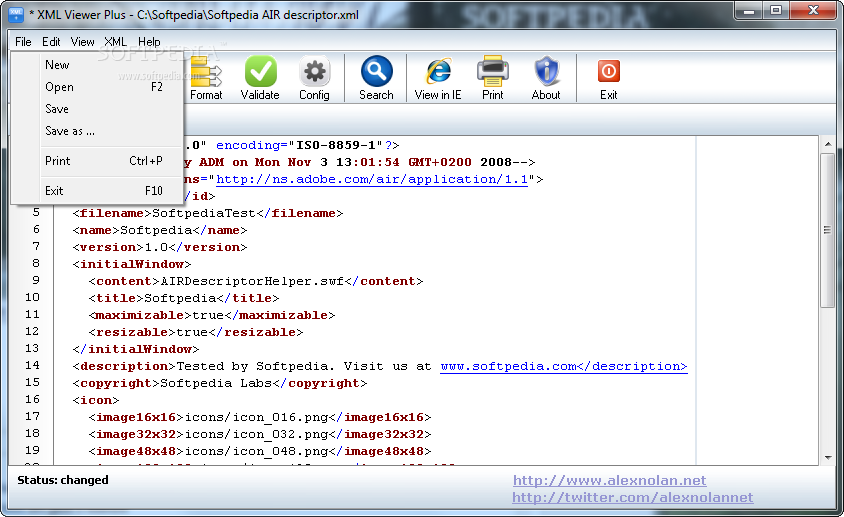The image size is (844, 517).
Task: Click the SoftpediaTest filename value on line 5
Action: click(x=204, y=213)
